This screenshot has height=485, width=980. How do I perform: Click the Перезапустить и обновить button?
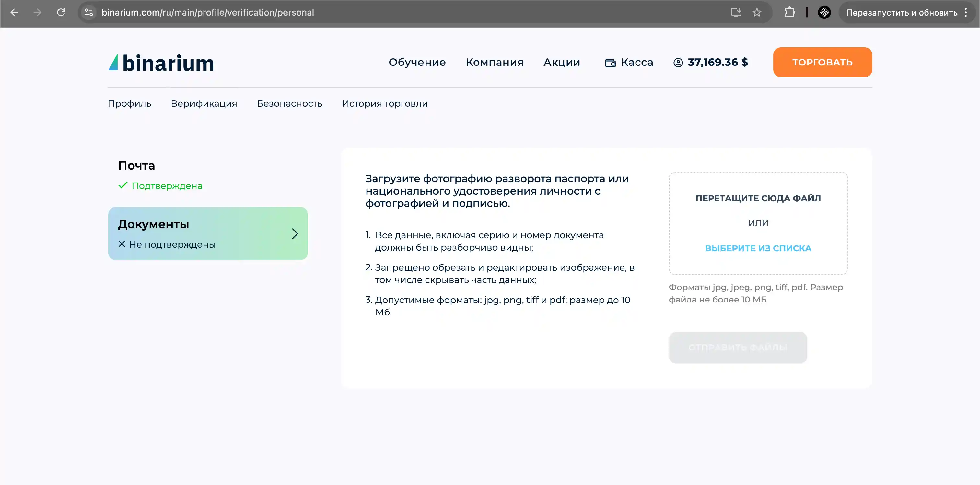901,13
